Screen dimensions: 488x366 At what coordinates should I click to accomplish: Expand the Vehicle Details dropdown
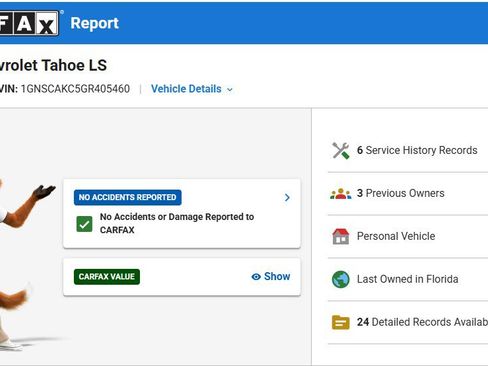click(x=192, y=89)
